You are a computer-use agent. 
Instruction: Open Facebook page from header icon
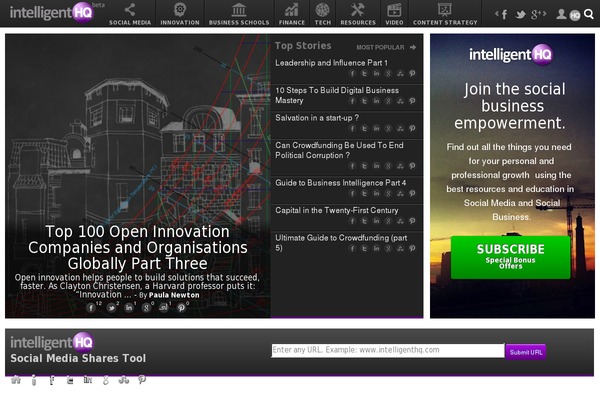504,15
